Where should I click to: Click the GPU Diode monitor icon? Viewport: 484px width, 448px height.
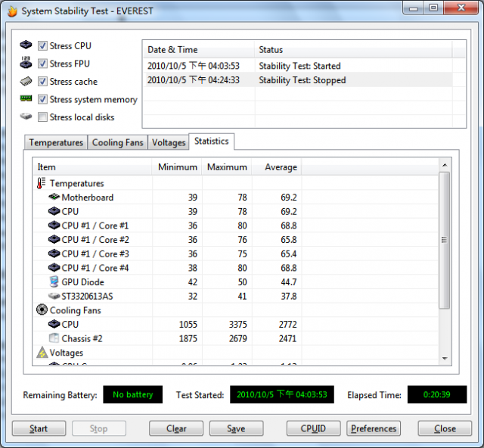[x=54, y=282]
